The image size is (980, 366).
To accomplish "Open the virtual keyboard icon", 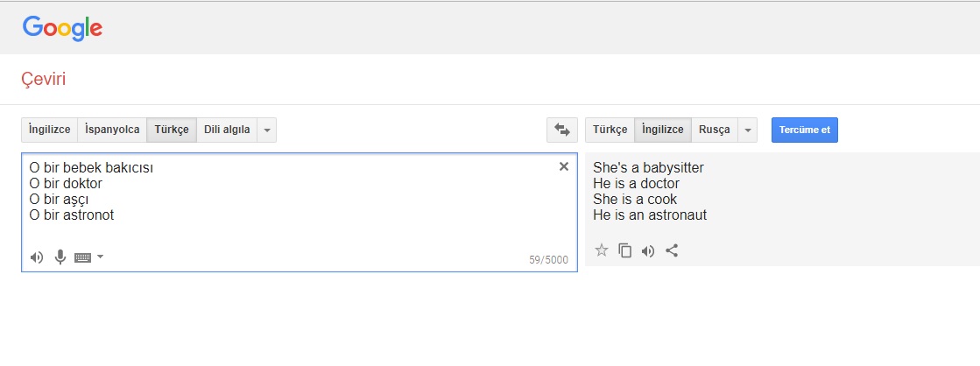I will point(83,257).
